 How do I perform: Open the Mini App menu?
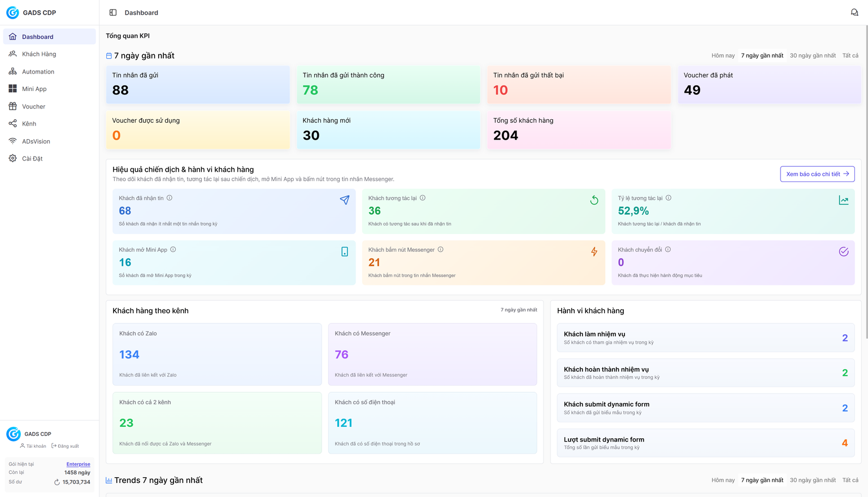click(50, 89)
